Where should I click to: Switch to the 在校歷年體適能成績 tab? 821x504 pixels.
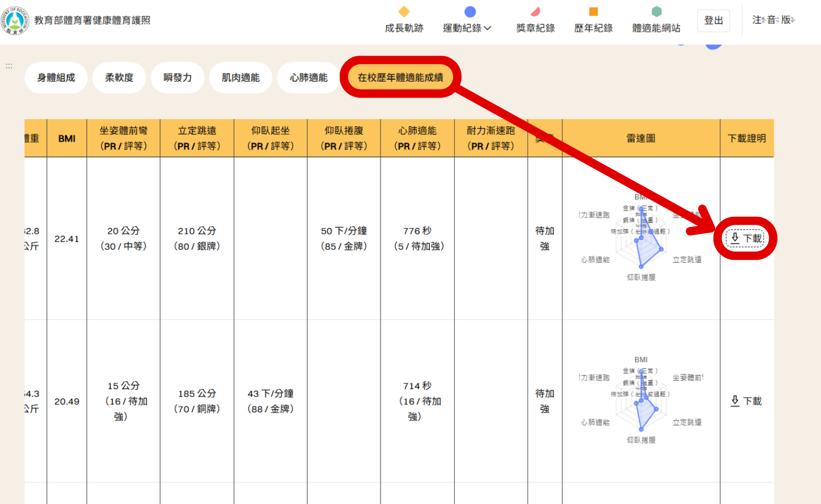(400, 78)
